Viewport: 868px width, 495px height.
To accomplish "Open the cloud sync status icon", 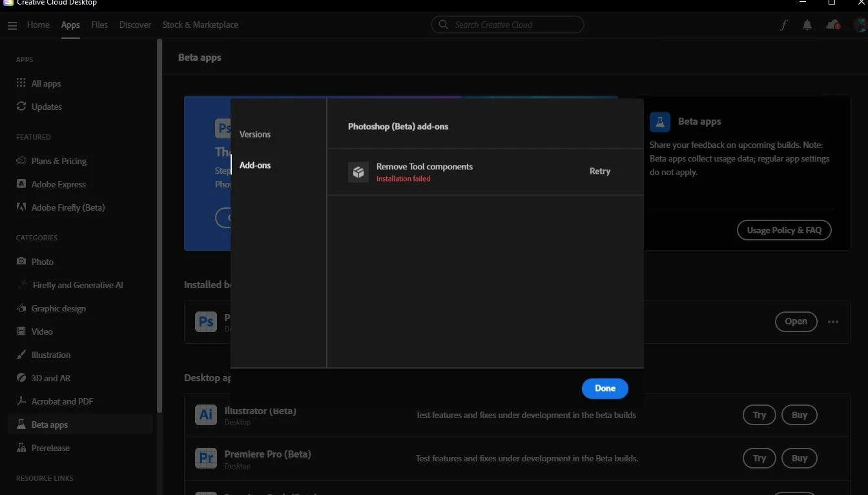I will pos(833,25).
